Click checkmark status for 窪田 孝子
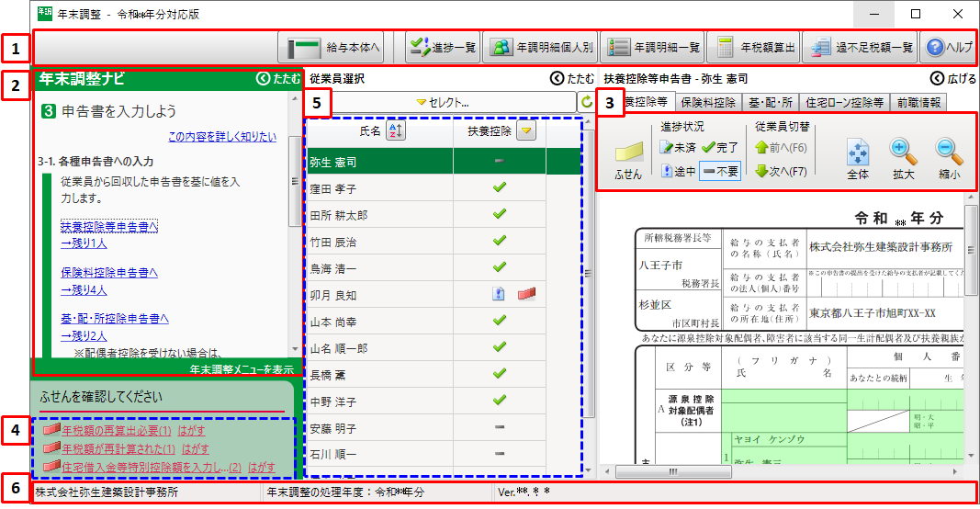The width and height of the screenshot is (980, 509). [500, 187]
